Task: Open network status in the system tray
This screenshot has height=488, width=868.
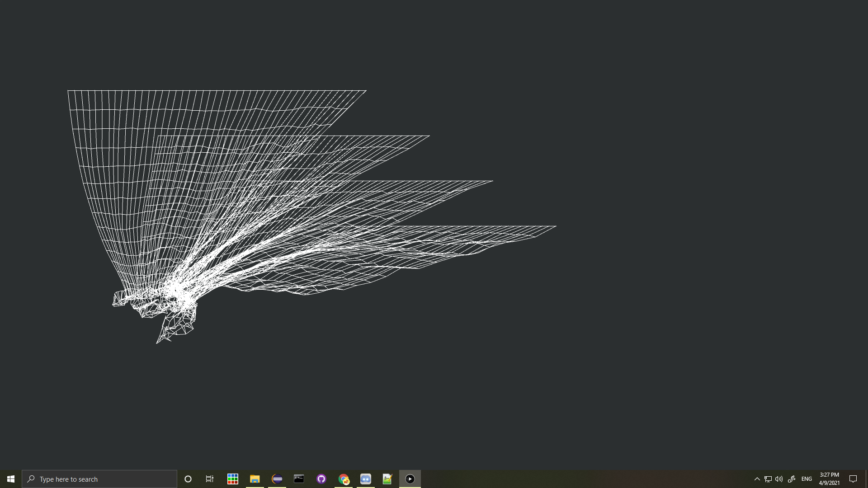Action: pos(768,479)
